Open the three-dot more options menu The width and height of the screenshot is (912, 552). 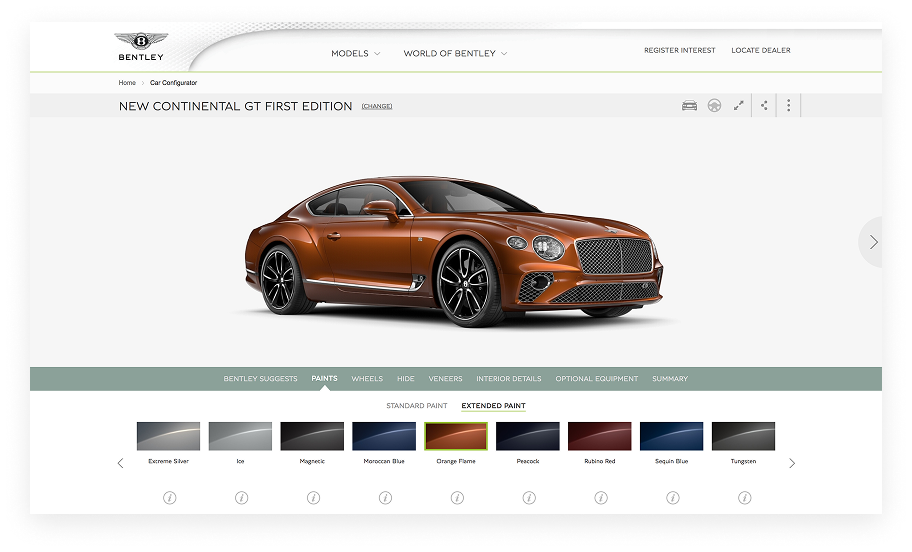coord(789,105)
